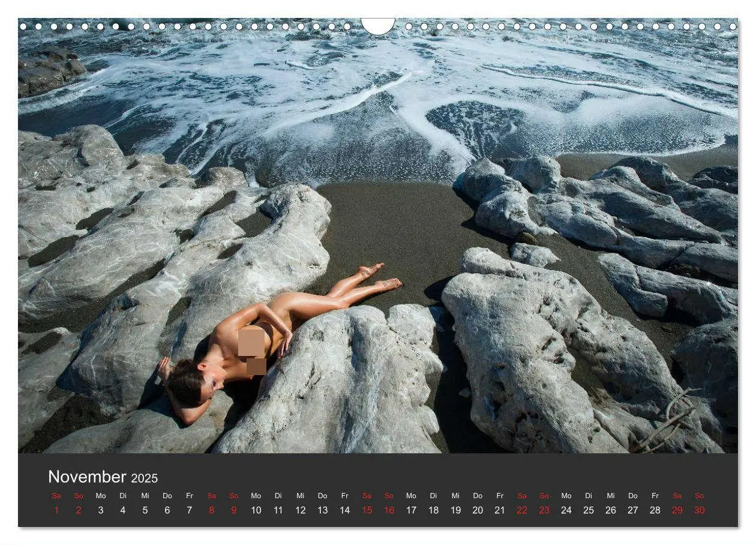The image size is (756, 545).
Task: Select the "Mo" label above date 17
Action: click(x=411, y=496)
